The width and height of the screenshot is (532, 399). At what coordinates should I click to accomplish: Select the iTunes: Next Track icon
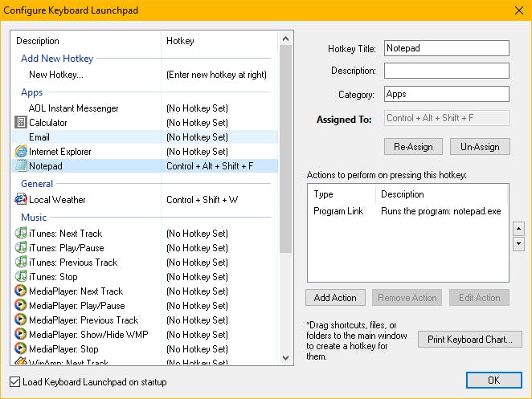coord(21,234)
